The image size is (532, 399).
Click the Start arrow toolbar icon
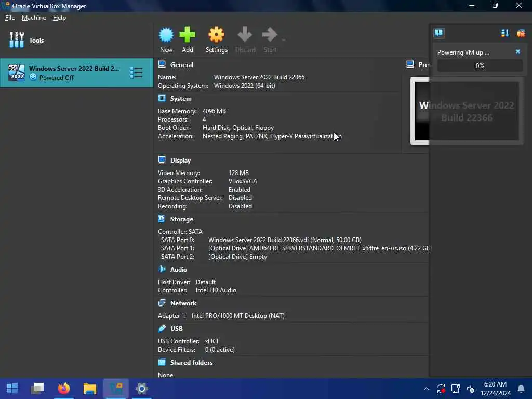click(x=270, y=35)
